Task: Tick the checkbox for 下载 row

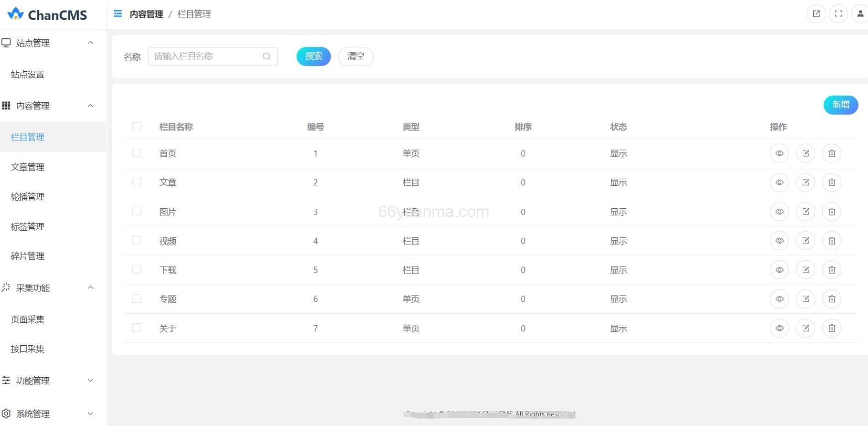Action: [136, 270]
